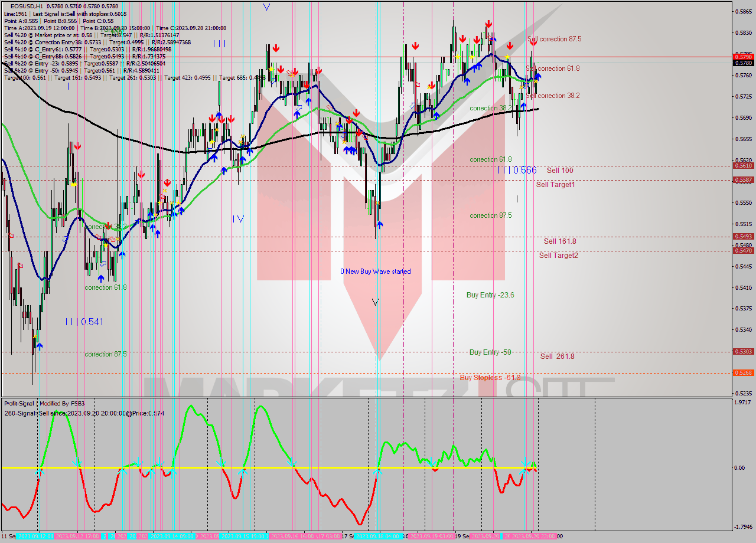Click the '2023.09.16 16:00' time marker

(292, 537)
